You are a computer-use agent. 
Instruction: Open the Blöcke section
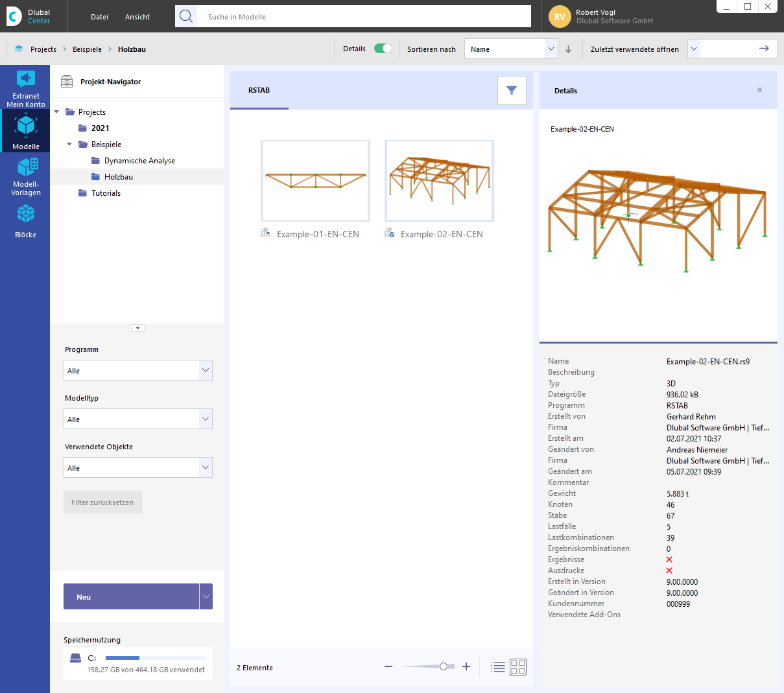click(25, 220)
